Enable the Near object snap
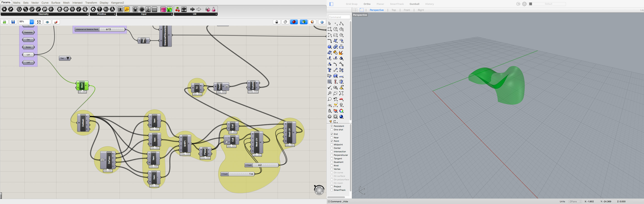Image resolution: width=644 pixels, height=204 pixels. [331, 138]
